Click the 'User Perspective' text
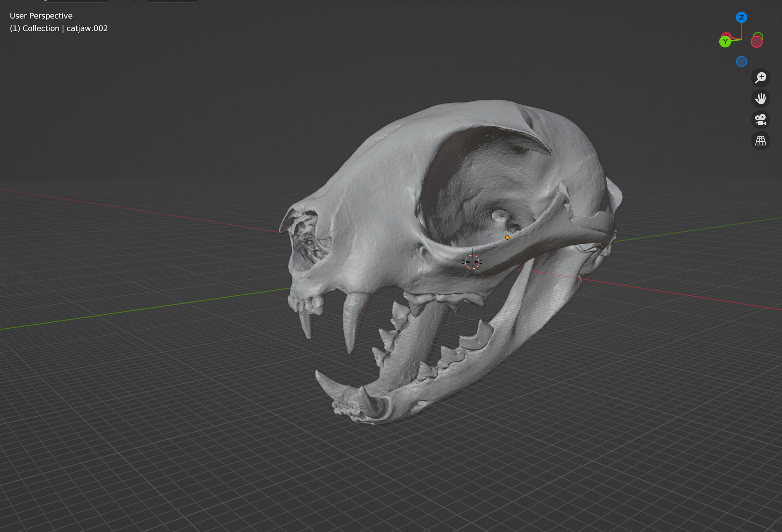The width and height of the screenshot is (782, 532). pyautogui.click(x=41, y=16)
